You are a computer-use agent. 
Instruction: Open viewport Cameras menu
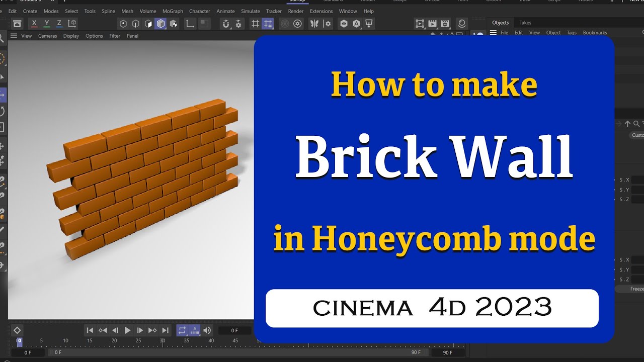pyautogui.click(x=48, y=36)
